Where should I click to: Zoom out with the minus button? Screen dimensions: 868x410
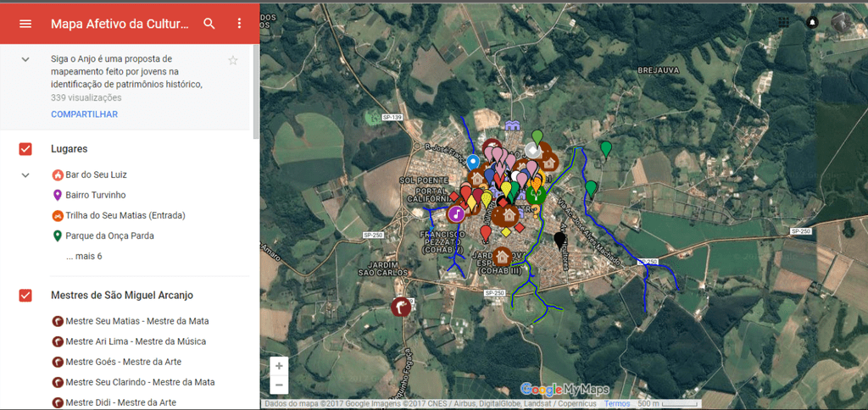[280, 385]
